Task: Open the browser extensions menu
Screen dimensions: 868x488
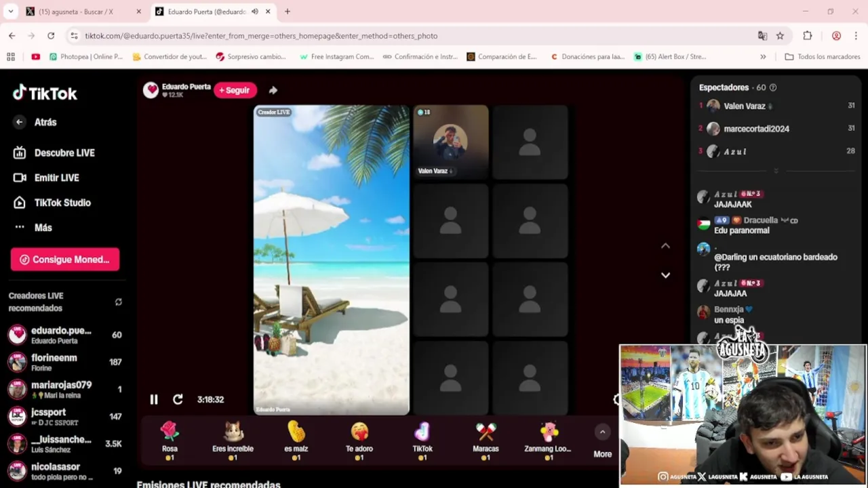Action: (x=807, y=36)
